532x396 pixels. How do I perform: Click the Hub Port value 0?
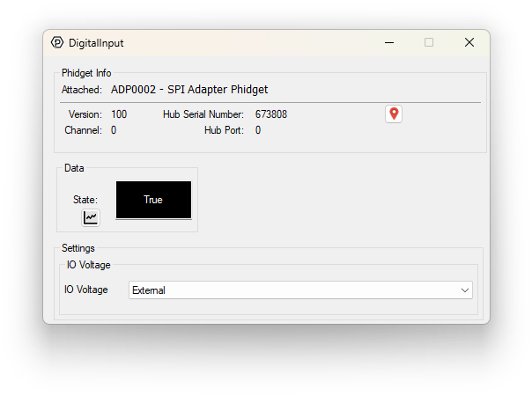[x=258, y=130]
